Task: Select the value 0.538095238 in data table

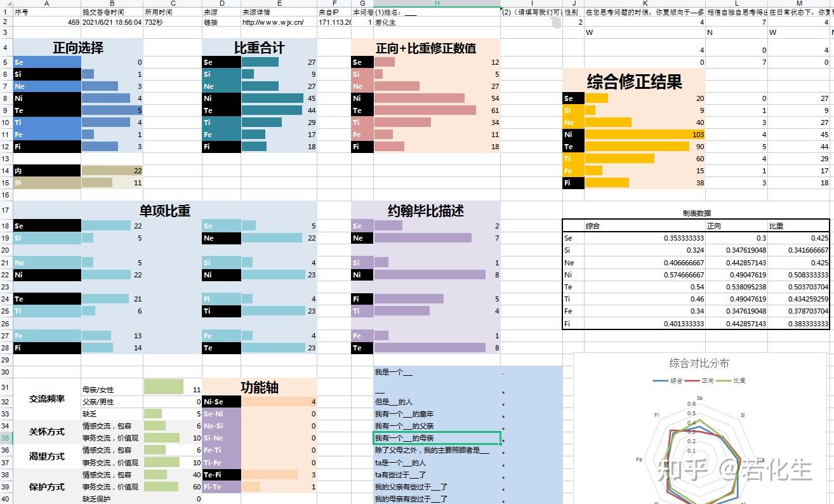Action: tap(736, 287)
